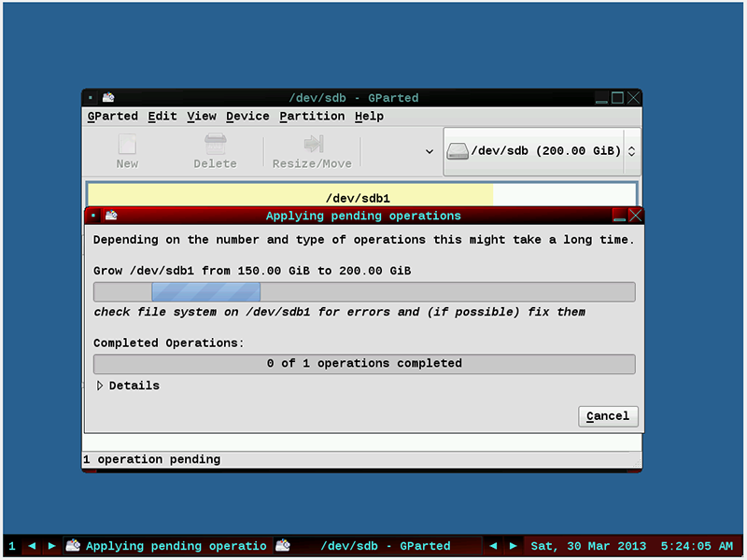This screenshot has height=560, width=747.
Task: Click workspace number 1 in taskbar
Action: [12, 546]
